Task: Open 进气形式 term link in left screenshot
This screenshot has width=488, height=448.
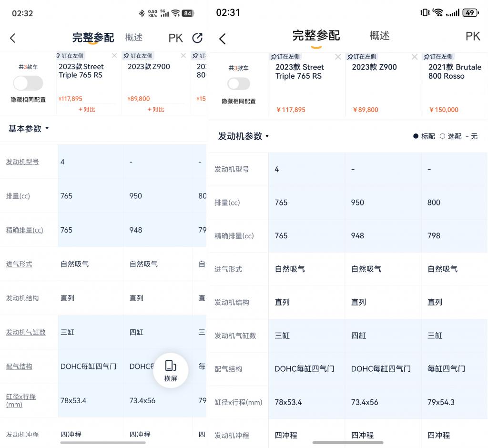Action: click(x=19, y=264)
